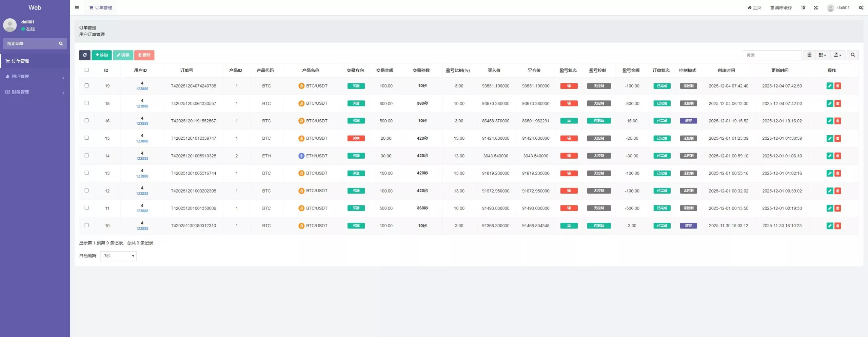Select 订单管理 in the sidebar
The height and width of the screenshot is (337, 868).
pos(35,61)
